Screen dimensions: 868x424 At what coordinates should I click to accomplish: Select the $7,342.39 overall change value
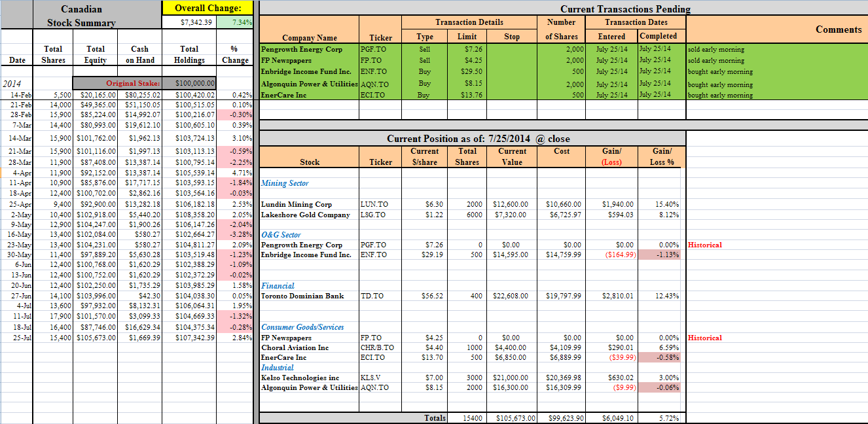click(196, 22)
